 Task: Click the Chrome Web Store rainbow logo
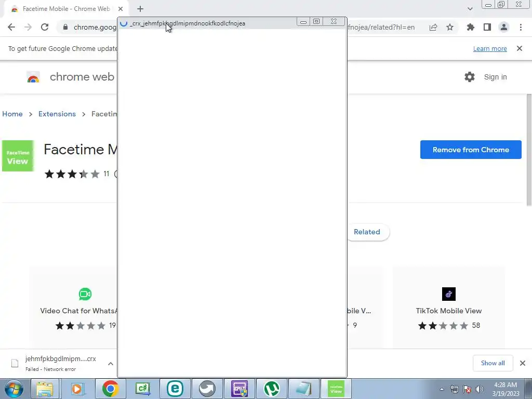(x=33, y=77)
